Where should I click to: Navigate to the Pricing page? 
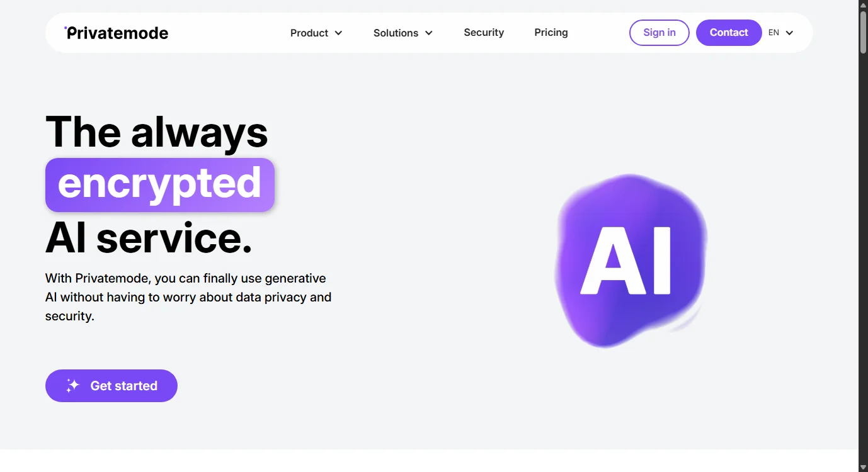[551, 32]
